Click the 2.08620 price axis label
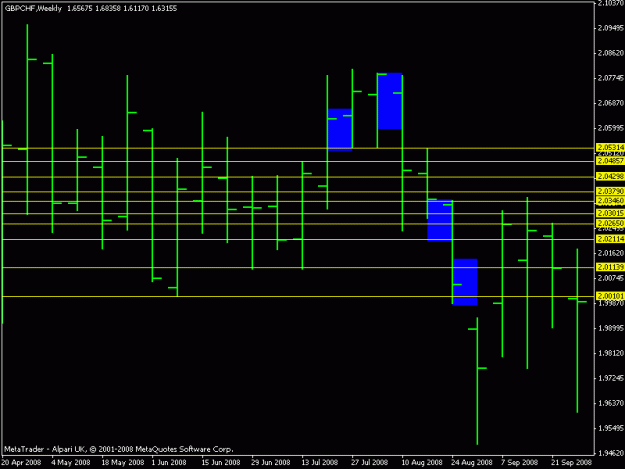Viewport: 625px width, 469px height. (611, 53)
